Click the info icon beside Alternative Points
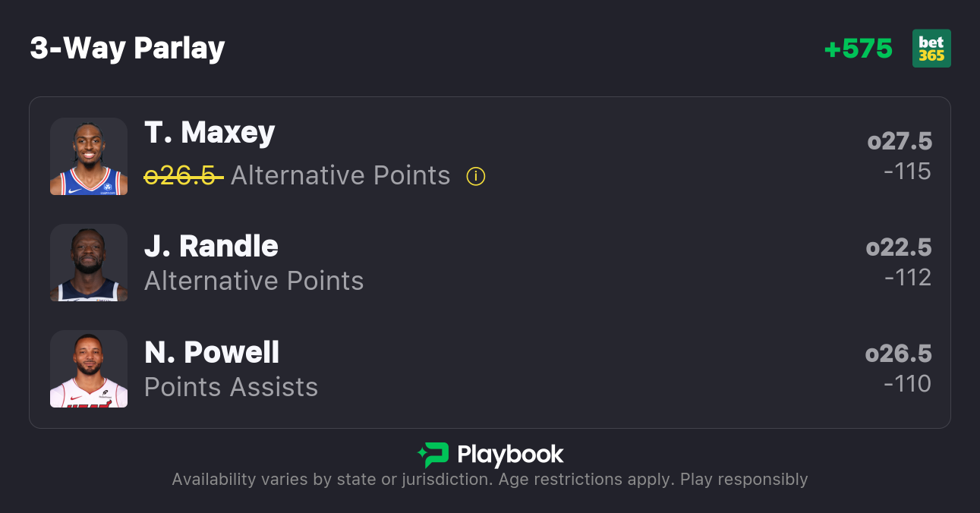 pyautogui.click(x=476, y=177)
